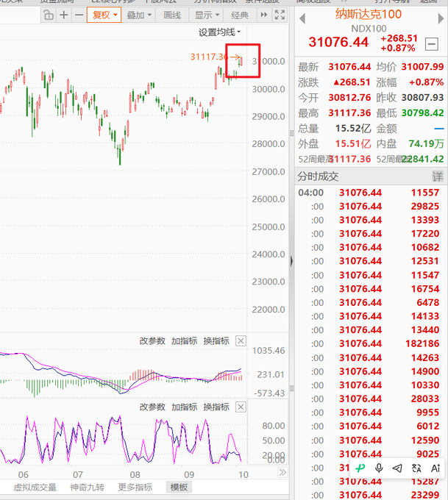Screen dimensions: 448x500
Task: Click the 内盘 74.19万 value
Action: (x=427, y=143)
